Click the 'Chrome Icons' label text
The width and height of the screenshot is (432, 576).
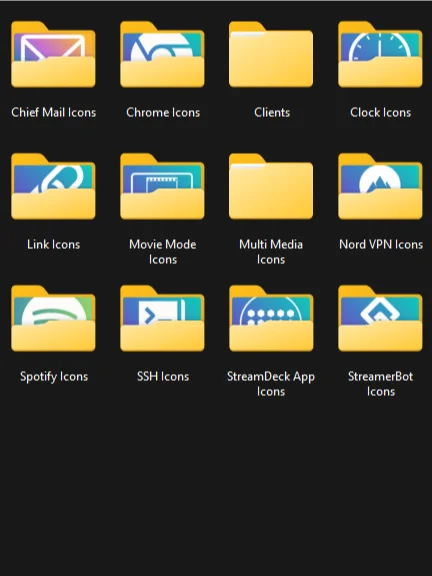163,112
